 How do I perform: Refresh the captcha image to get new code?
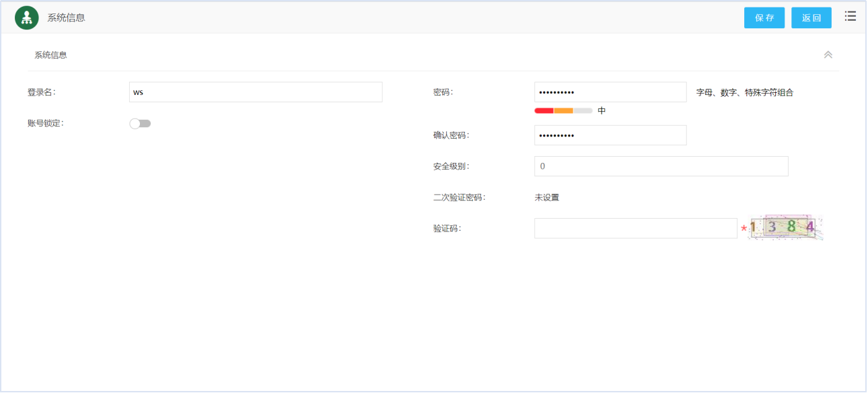[784, 227]
